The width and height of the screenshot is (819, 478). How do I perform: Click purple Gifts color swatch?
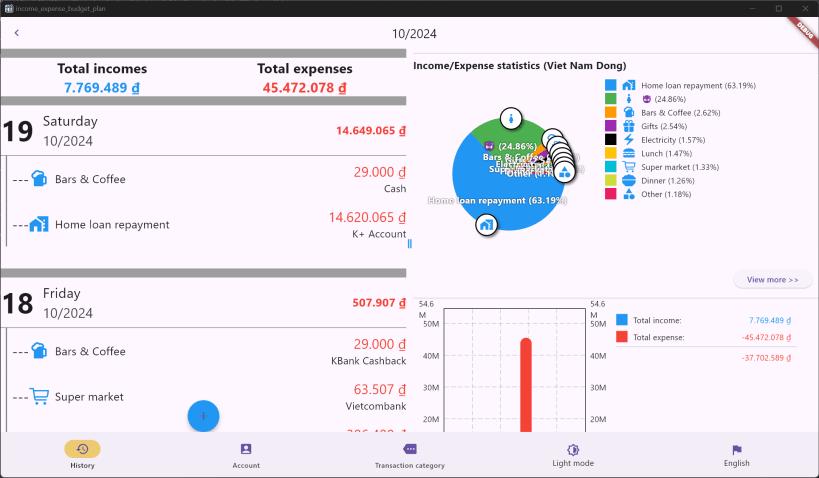(611, 126)
